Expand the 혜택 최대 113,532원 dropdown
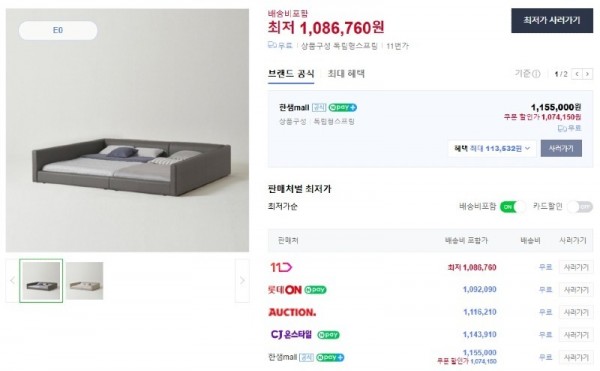 tap(492, 148)
